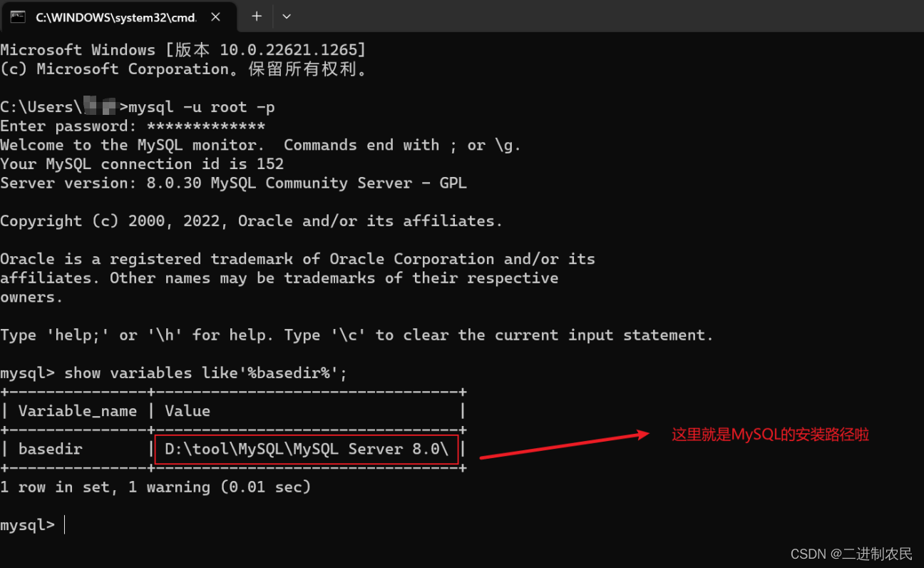The height and width of the screenshot is (568, 924).
Task: Select the C:\WINDOWS\system32\cmd tab title
Action: pos(115,17)
